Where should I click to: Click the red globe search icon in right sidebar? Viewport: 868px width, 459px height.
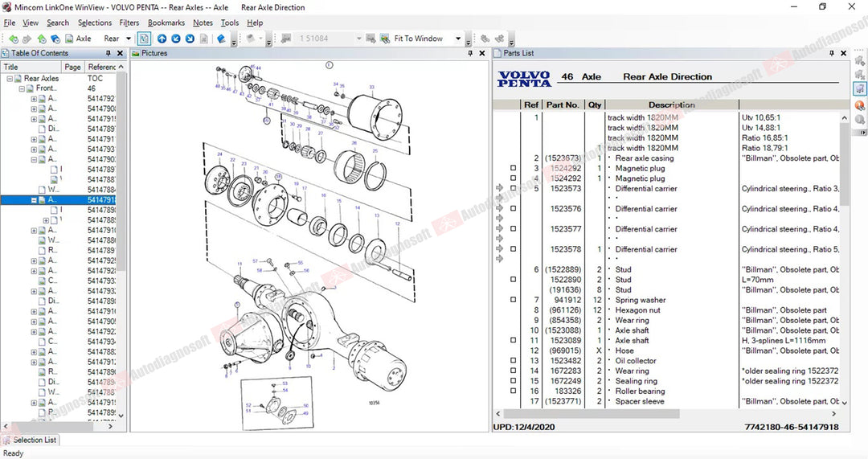click(x=860, y=105)
